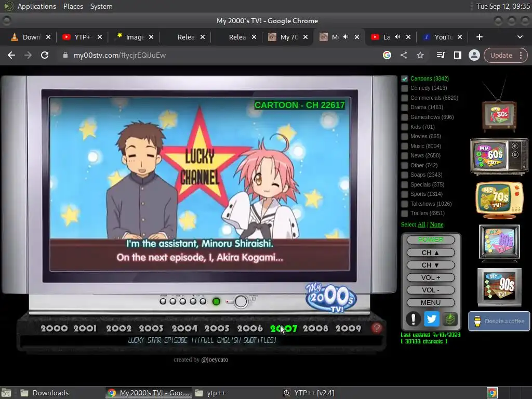Image resolution: width=532 pixels, height=399 pixels.
Task: Select the year 2000
Action: pos(54,328)
